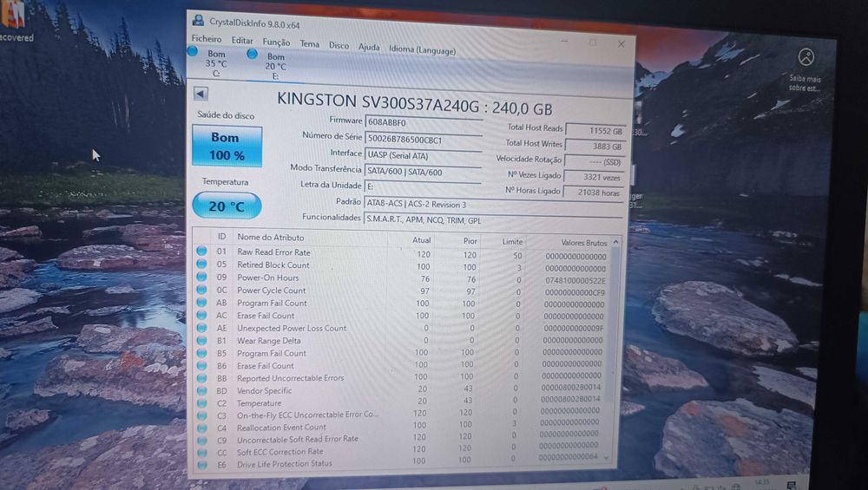Click status icon of Vendor Specific row
868x490 pixels.
click(x=201, y=390)
